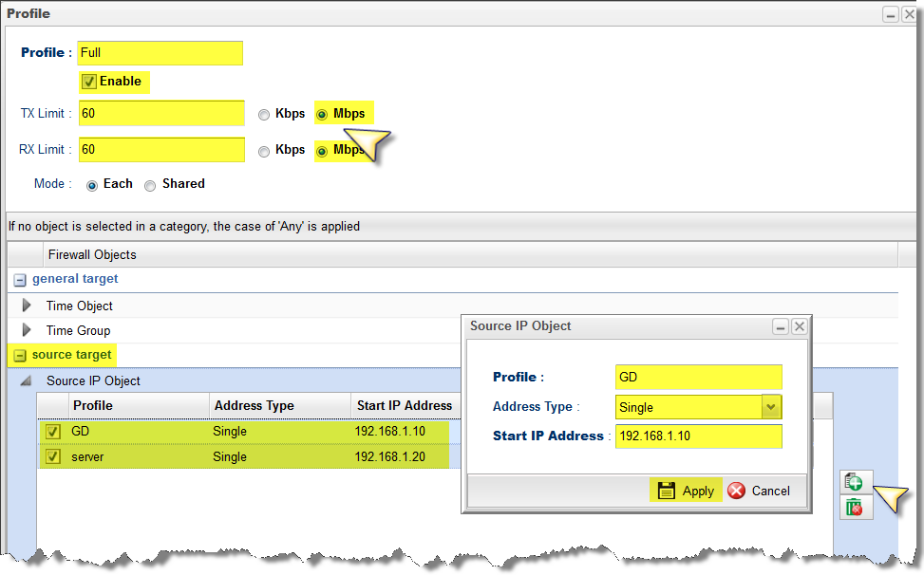Open the Address Type dropdown
Image resolution: width=924 pixels, height=575 pixels.
pyautogui.click(x=771, y=407)
